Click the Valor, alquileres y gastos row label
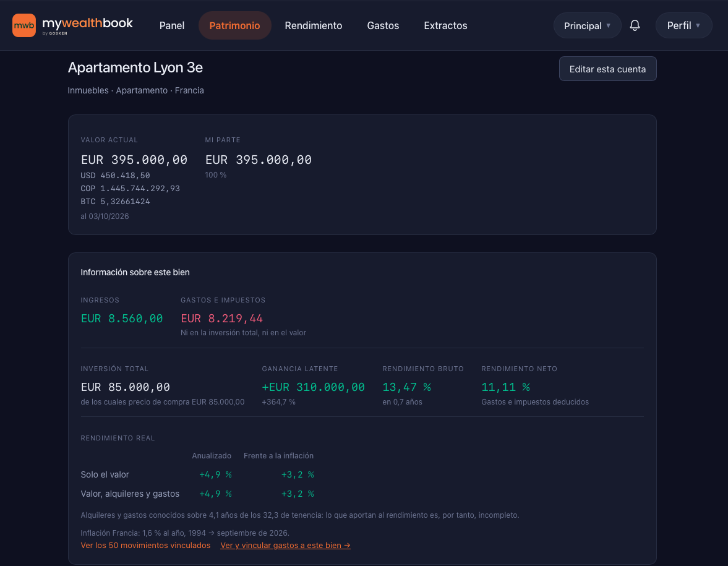The width and height of the screenshot is (728, 566). pos(130,494)
